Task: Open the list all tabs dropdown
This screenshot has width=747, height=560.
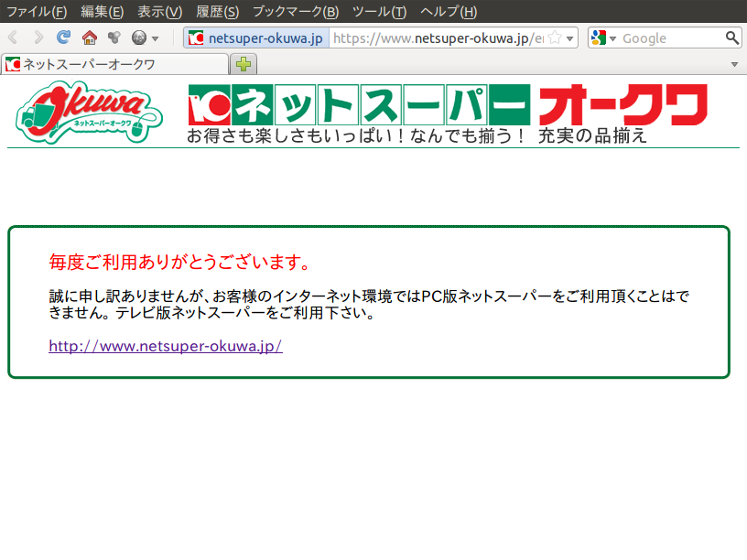Action: tap(734, 64)
